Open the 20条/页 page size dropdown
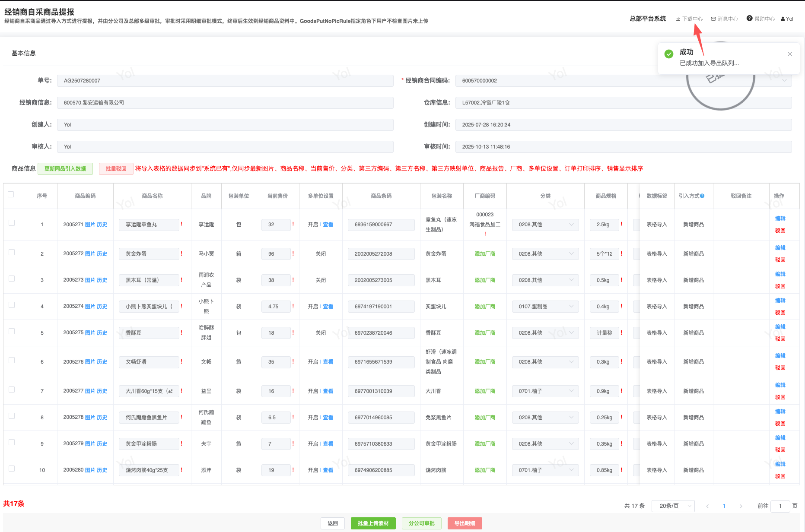The width and height of the screenshot is (805, 532). click(673, 506)
